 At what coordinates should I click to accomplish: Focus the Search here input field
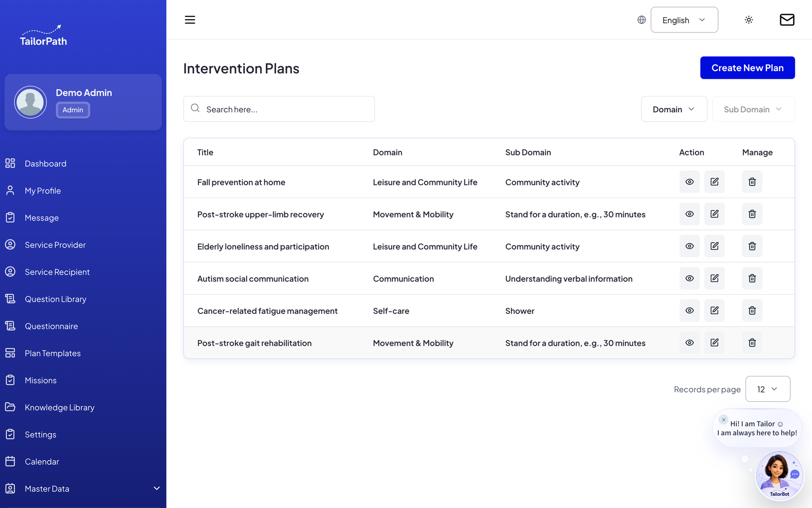tap(279, 109)
